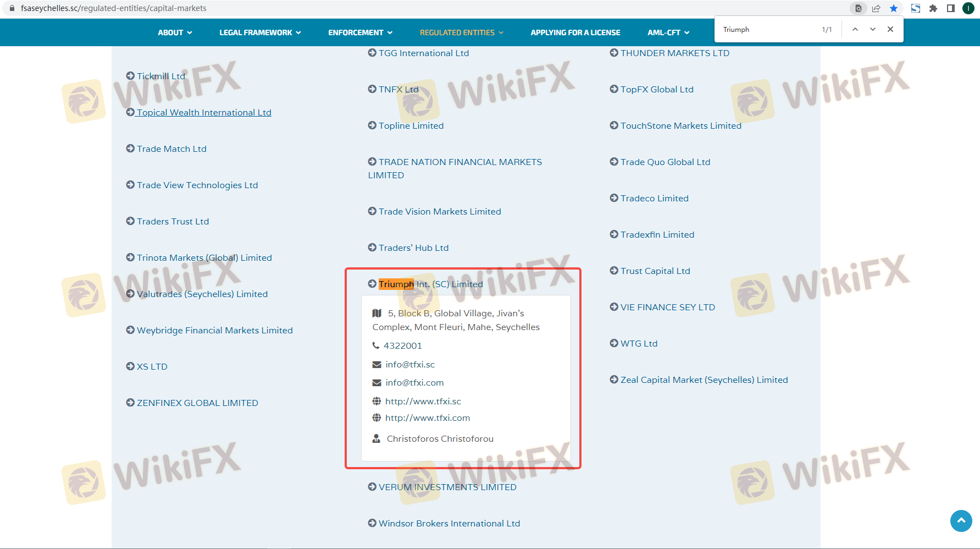Click the site lock icon in address bar
Screen dimensions: 980x549
[x=12, y=8]
